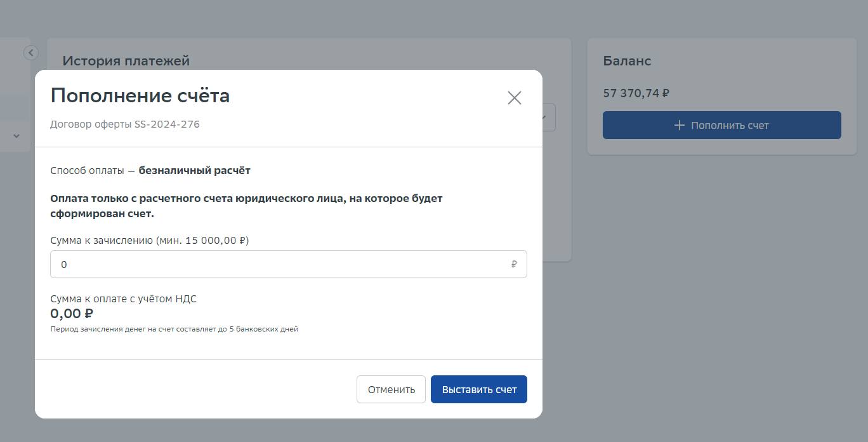Click the Пополнить счет button in Баланс card
This screenshot has height=442, width=868.
(x=722, y=125)
